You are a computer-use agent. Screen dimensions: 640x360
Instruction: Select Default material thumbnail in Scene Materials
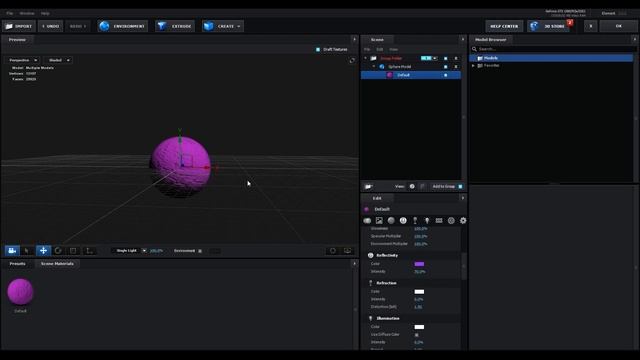(x=20, y=292)
